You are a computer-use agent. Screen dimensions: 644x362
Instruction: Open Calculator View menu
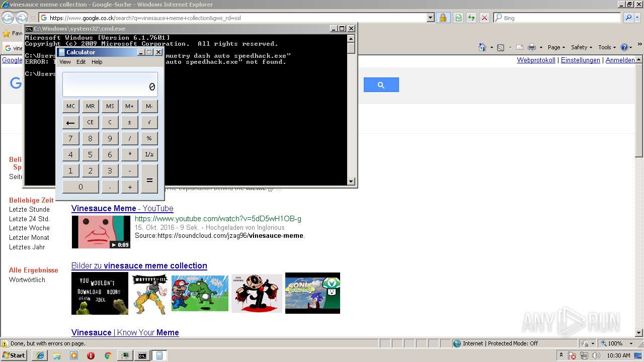click(65, 62)
